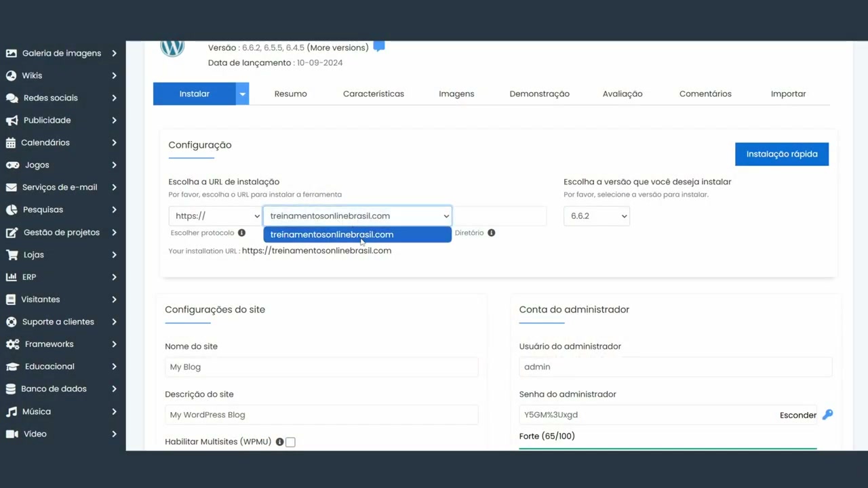Click the Nome do site input field
The height and width of the screenshot is (488, 868).
tap(321, 367)
